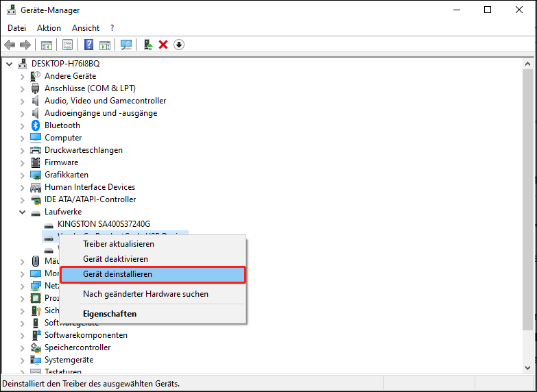The width and height of the screenshot is (537, 392).
Task: Open the Ansicht menu
Action: click(86, 28)
